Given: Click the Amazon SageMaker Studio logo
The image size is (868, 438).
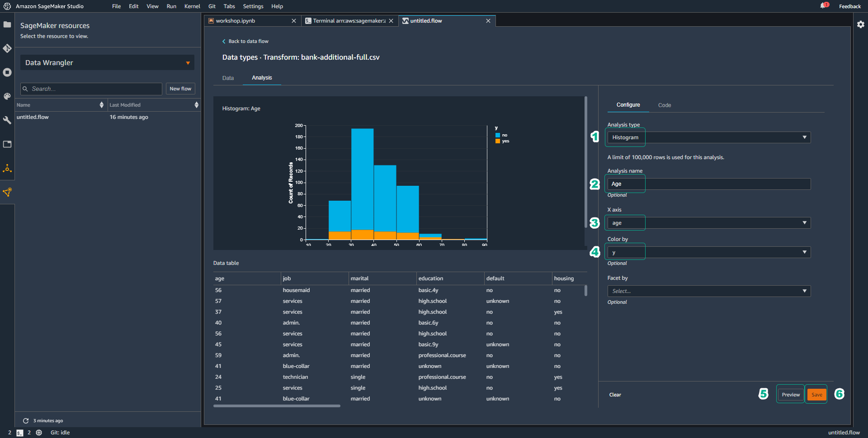Looking at the screenshot, I should (x=7, y=6).
